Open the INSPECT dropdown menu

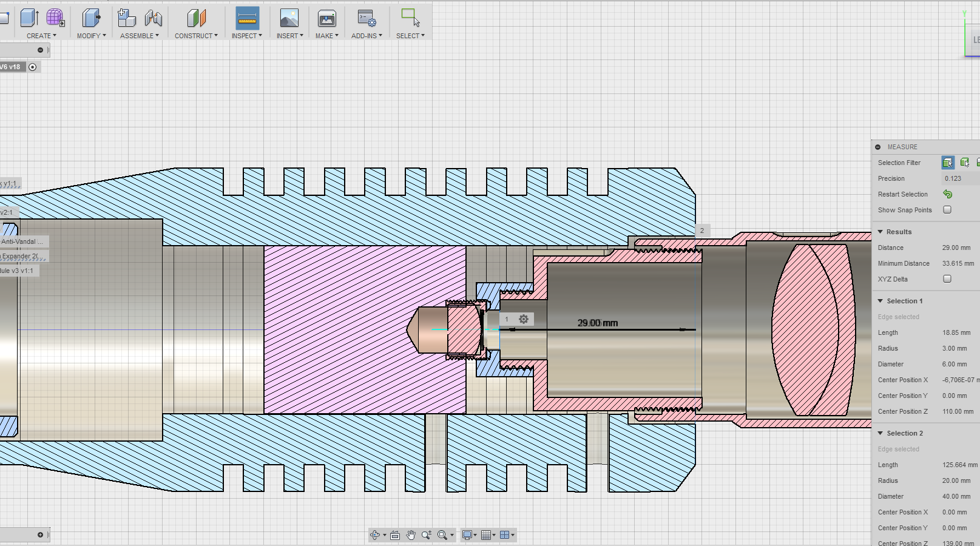pos(246,36)
